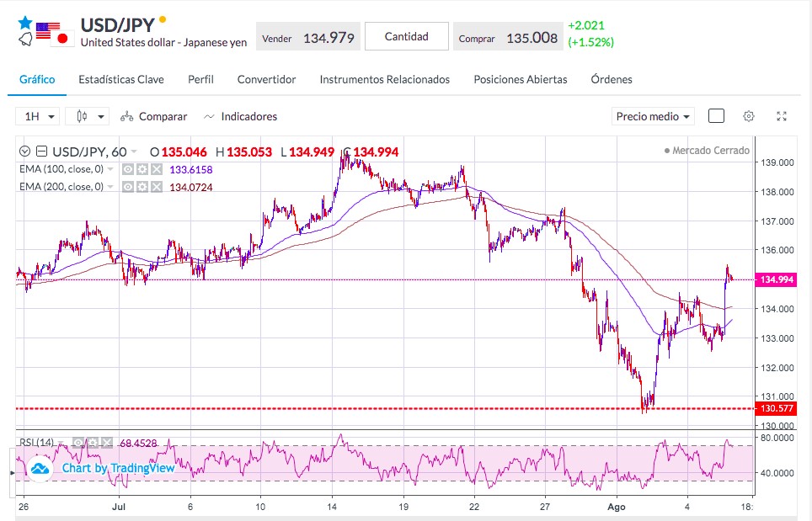This screenshot has height=521, width=812.
Task: Click the EMA 200 value 134.0724
Action: point(191,188)
